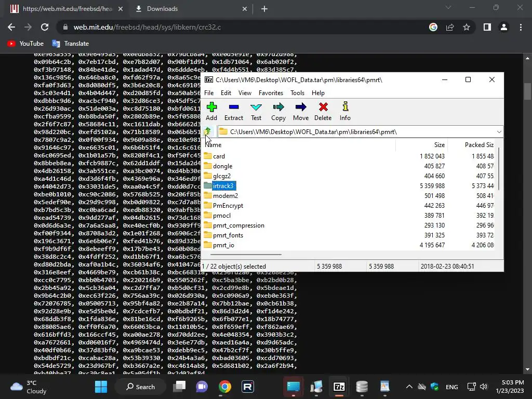
Task: Open the Help menu in 7-Zip
Action: (318, 93)
